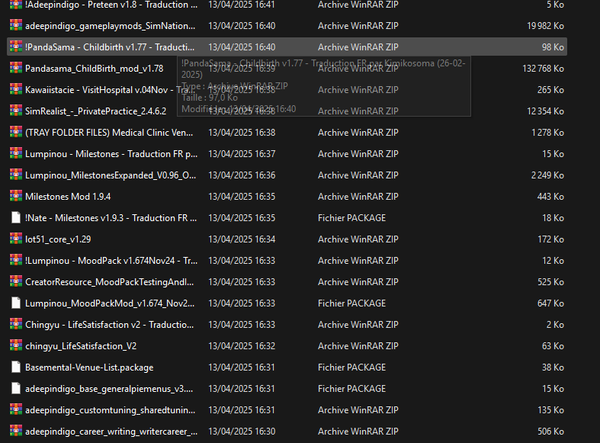The width and height of the screenshot is (600, 443).
Task: Click the WinRAR icon of !PandaSama Childbirth v1.77
Action: click(16, 47)
